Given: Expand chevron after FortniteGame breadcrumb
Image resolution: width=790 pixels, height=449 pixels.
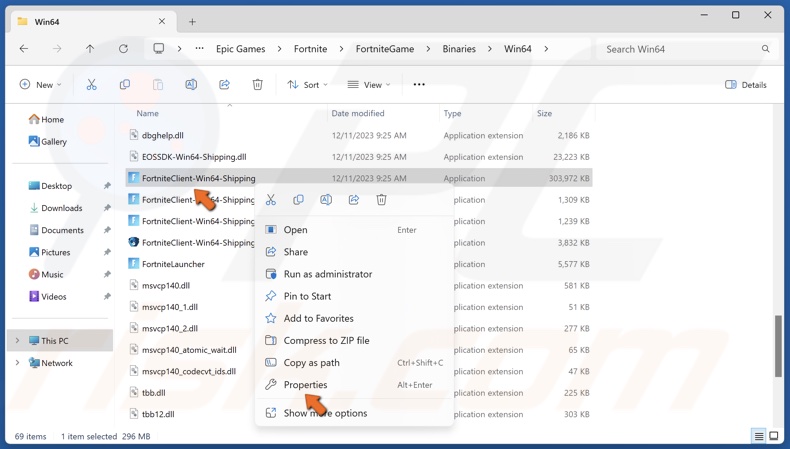Looking at the screenshot, I should (x=428, y=49).
